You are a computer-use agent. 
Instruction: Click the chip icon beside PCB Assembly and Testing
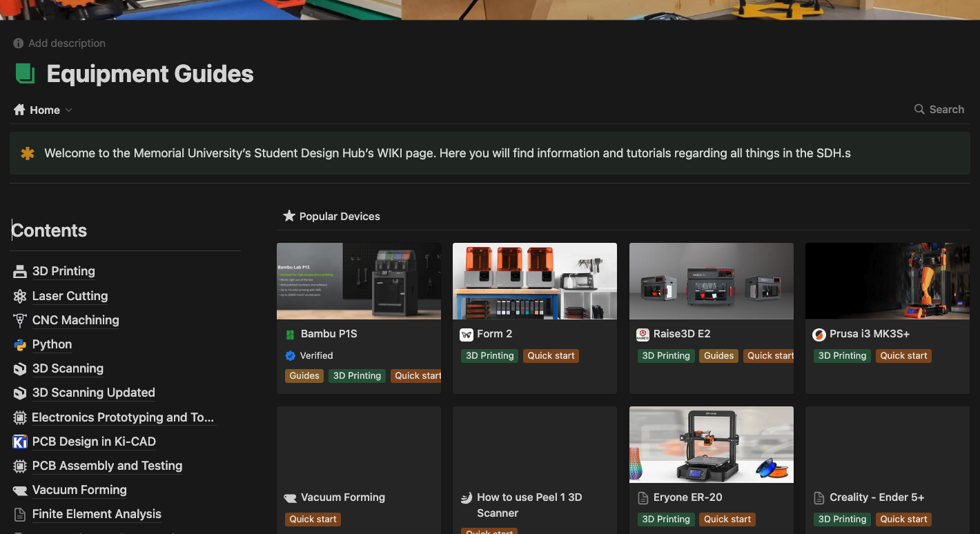[x=20, y=466]
